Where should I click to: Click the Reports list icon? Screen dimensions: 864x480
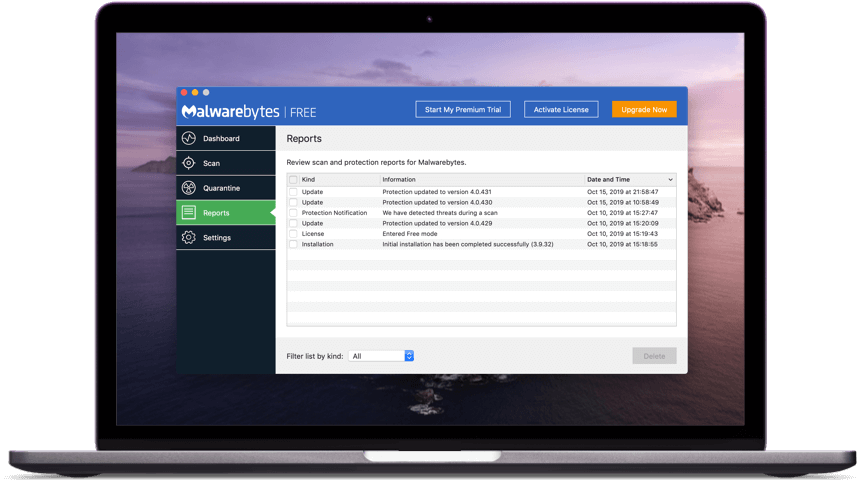point(188,212)
